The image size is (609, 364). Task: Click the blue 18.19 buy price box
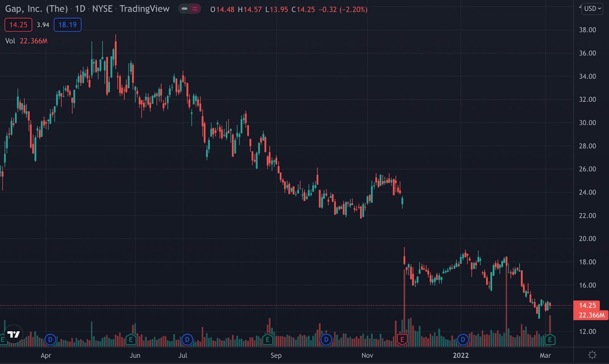click(x=67, y=25)
